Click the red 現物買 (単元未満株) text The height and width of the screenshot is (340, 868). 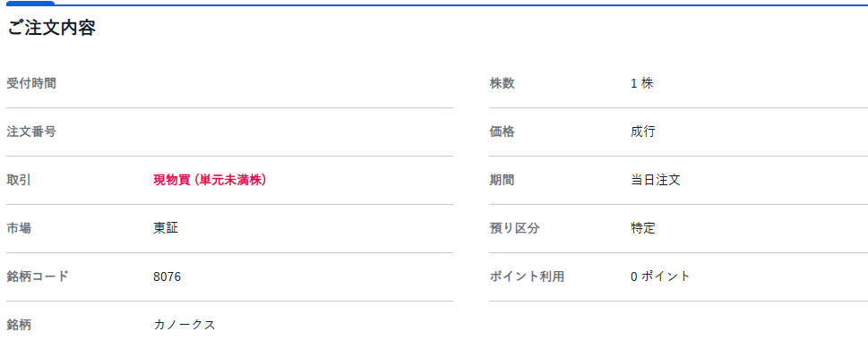[x=210, y=180]
